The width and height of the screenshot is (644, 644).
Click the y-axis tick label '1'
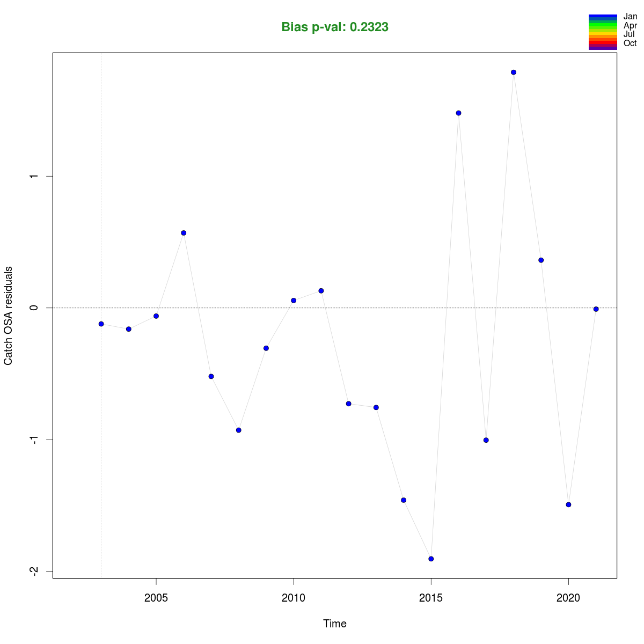(x=33, y=177)
